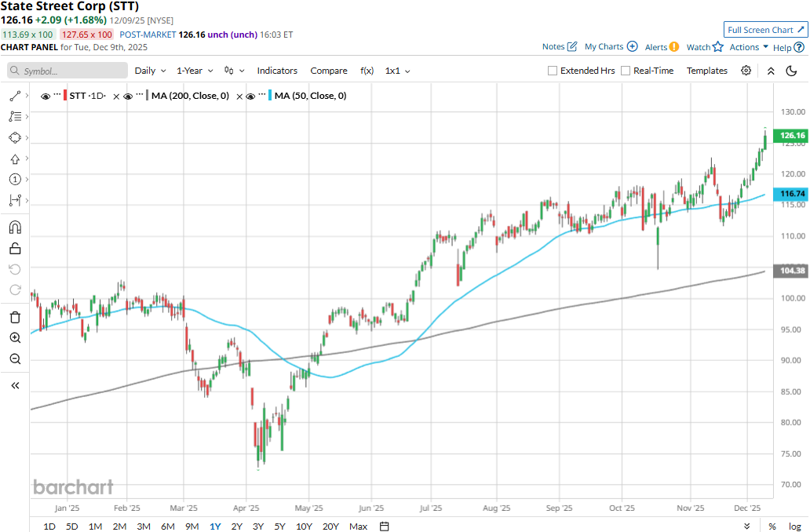This screenshot has width=810, height=532.
Task: Enable the Extended Hrs checkbox
Action: tap(553, 71)
